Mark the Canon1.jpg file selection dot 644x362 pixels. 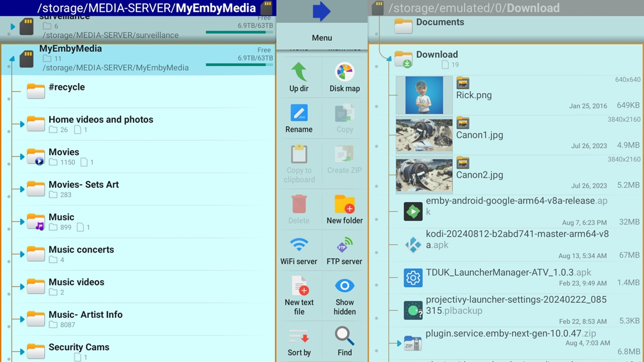pyautogui.click(x=377, y=146)
